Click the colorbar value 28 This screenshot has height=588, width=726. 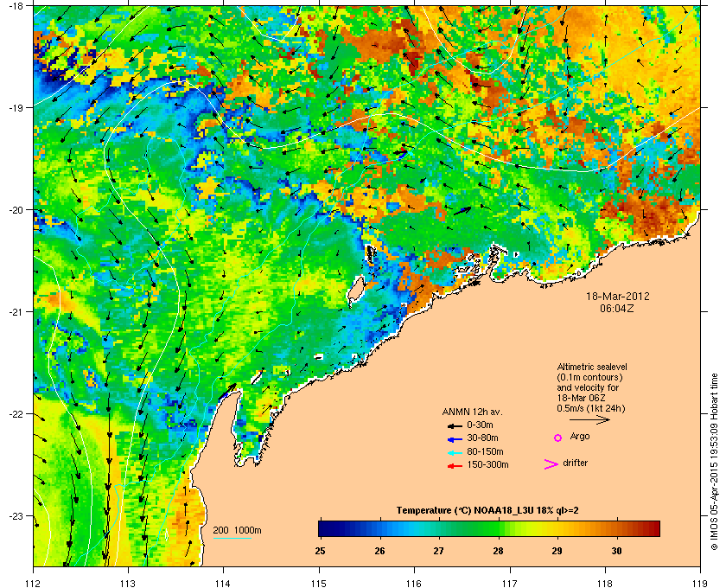tap(498, 551)
